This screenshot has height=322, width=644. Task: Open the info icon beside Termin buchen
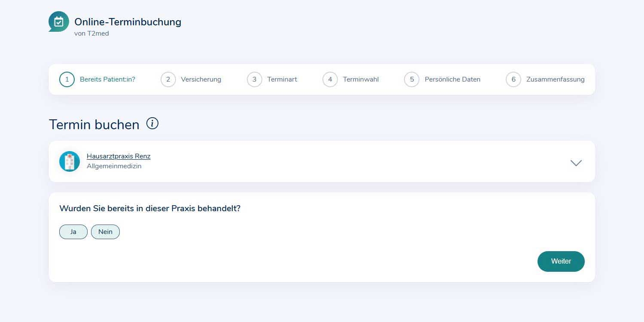[x=152, y=124]
